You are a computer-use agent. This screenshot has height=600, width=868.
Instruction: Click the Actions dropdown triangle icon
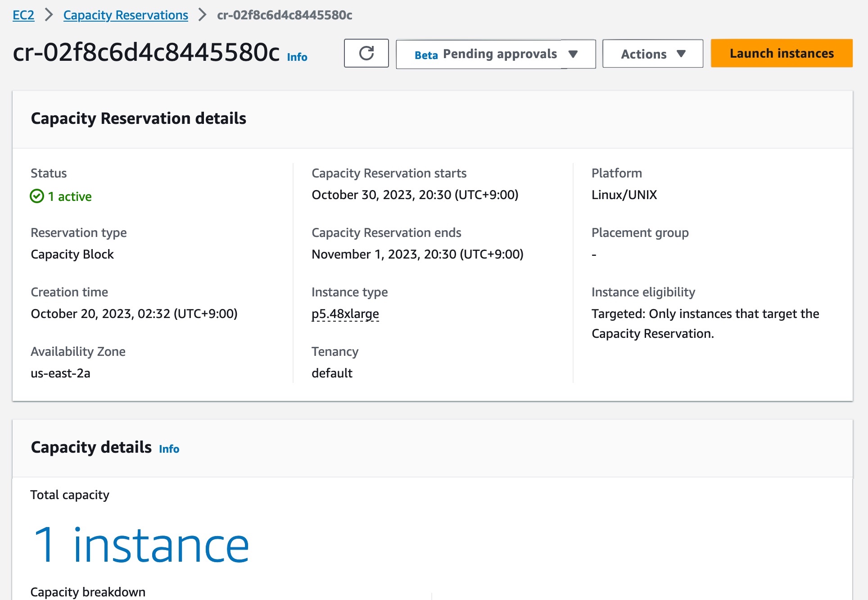(x=681, y=54)
